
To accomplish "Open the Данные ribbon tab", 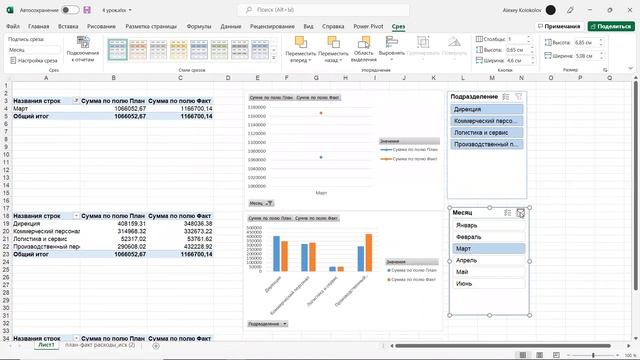I will click(231, 26).
